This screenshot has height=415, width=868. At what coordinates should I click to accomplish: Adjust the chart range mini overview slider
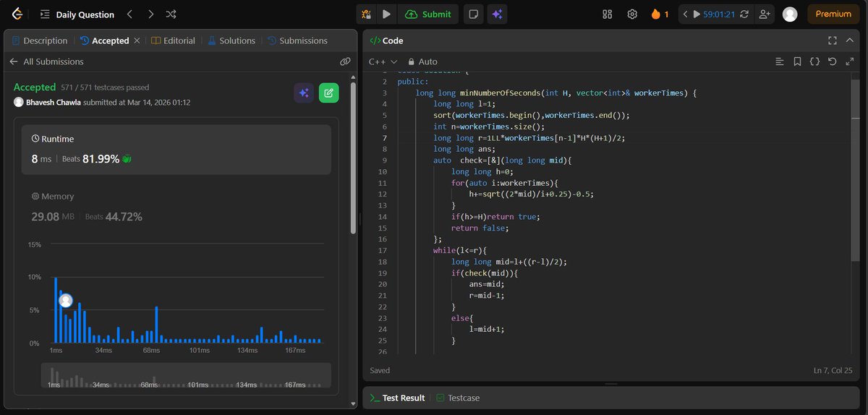click(186, 375)
